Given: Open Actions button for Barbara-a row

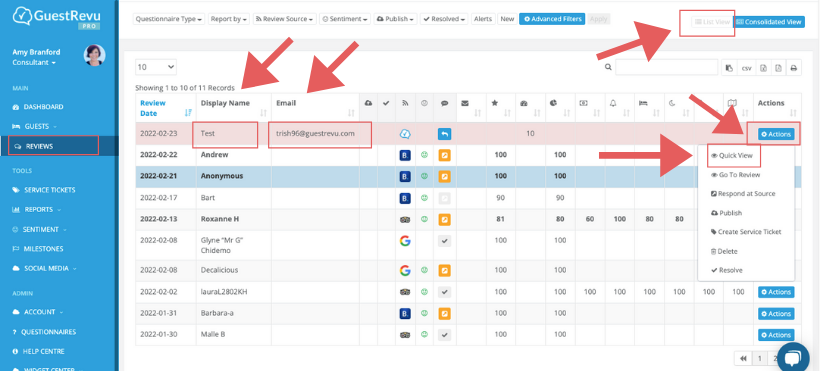Looking at the screenshot, I should coord(776,314).
